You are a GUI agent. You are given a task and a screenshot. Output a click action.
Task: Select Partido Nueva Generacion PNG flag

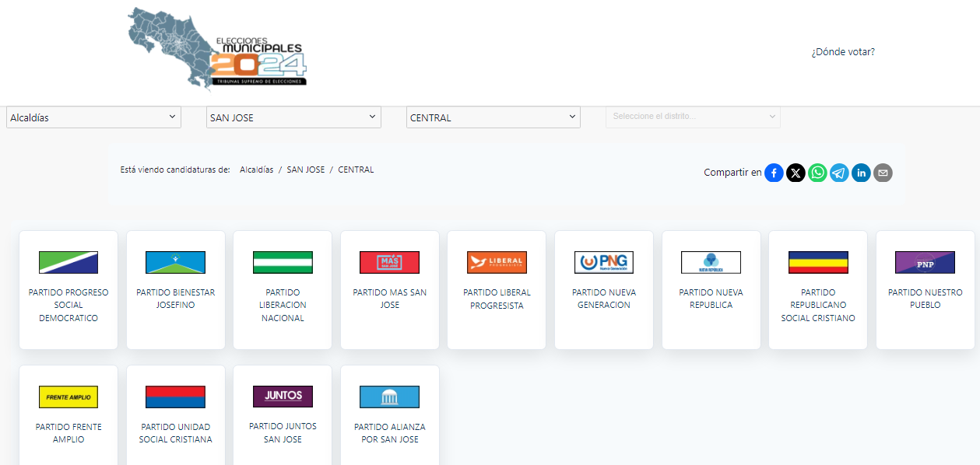click(x=604, y=262)
